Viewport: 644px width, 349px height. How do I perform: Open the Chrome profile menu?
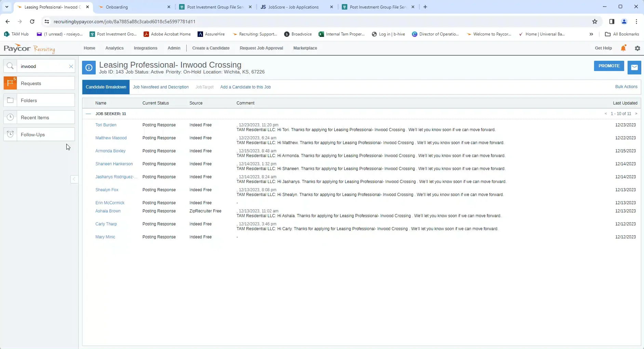pyautogui.click(x=624, y=22)
